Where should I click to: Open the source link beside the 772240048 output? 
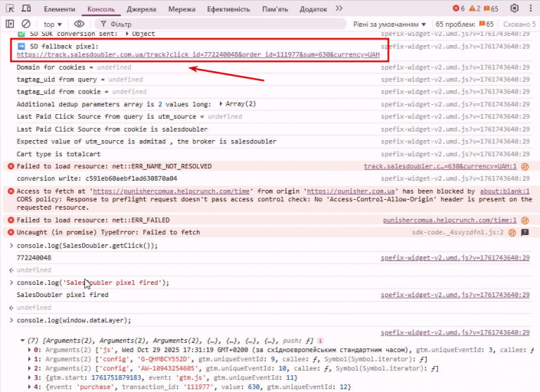(455, 258)
